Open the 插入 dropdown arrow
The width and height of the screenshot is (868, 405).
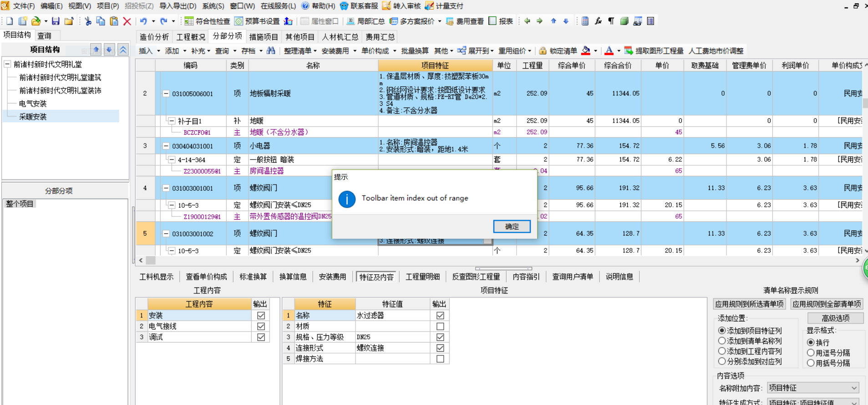[158, 51]
